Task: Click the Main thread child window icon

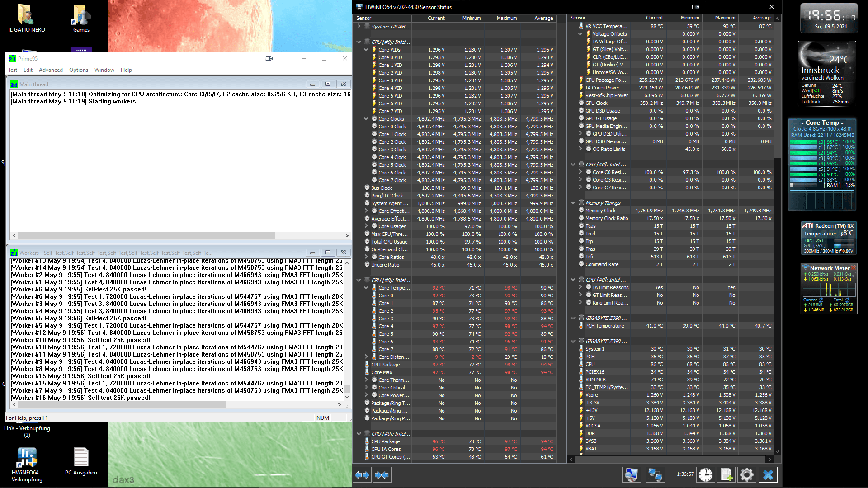Action: [x=14, y=84]
